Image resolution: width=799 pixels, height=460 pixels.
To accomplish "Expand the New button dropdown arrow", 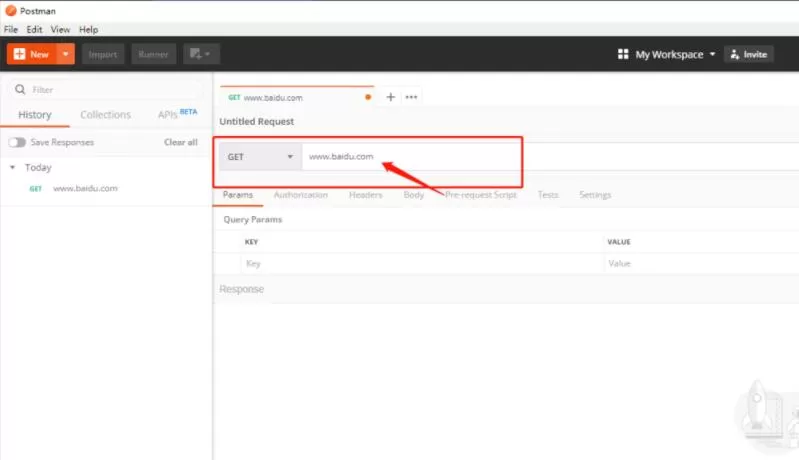I will [66, 54].
